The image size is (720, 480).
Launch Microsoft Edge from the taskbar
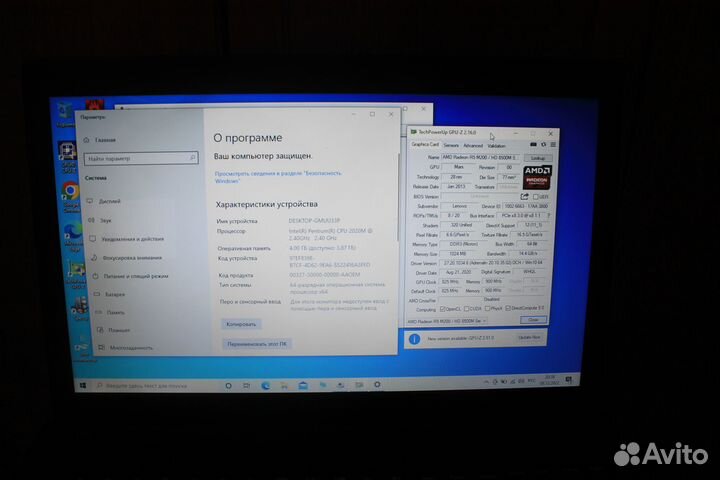click(x=265, y=385)
